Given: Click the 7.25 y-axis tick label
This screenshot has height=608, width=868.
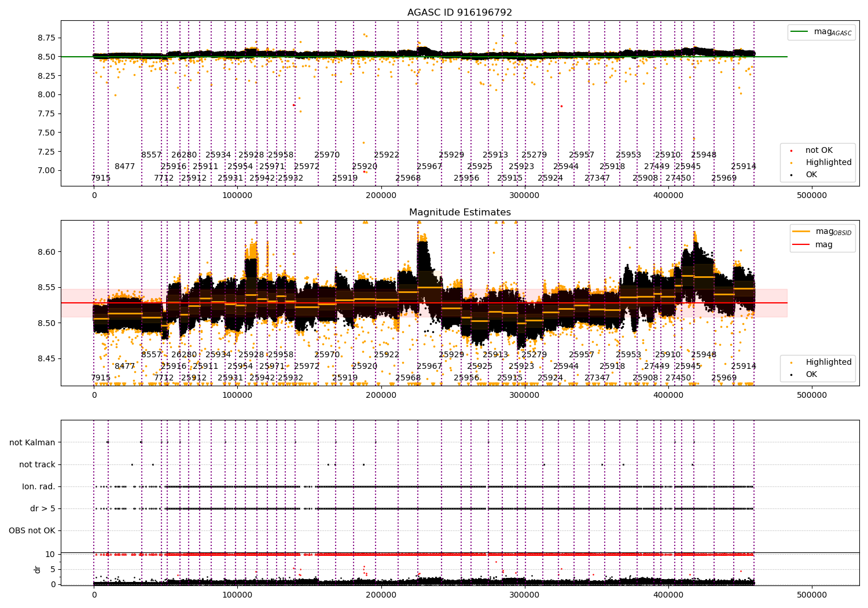Looking at the screenshot, I should (x=46, y=151).
